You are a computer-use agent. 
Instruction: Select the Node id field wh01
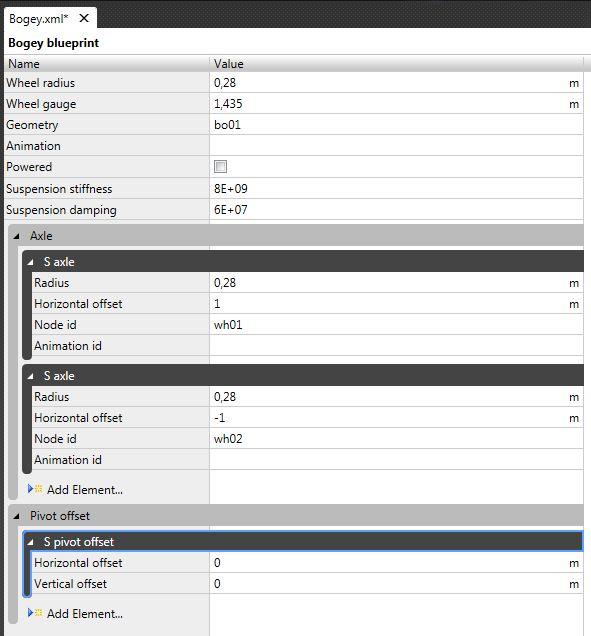coord(396,325)
